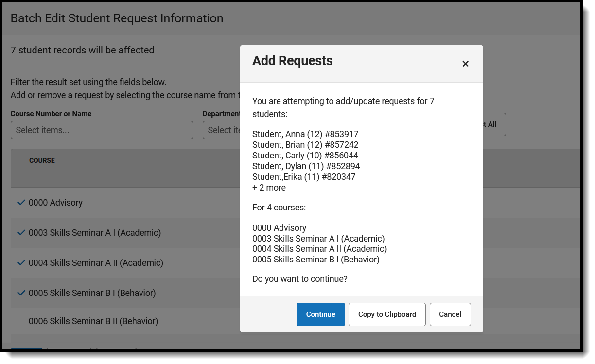This screenshot has height=364, width=595.
Task: Click the Add Requests dialog title
Action: point(292,61)
